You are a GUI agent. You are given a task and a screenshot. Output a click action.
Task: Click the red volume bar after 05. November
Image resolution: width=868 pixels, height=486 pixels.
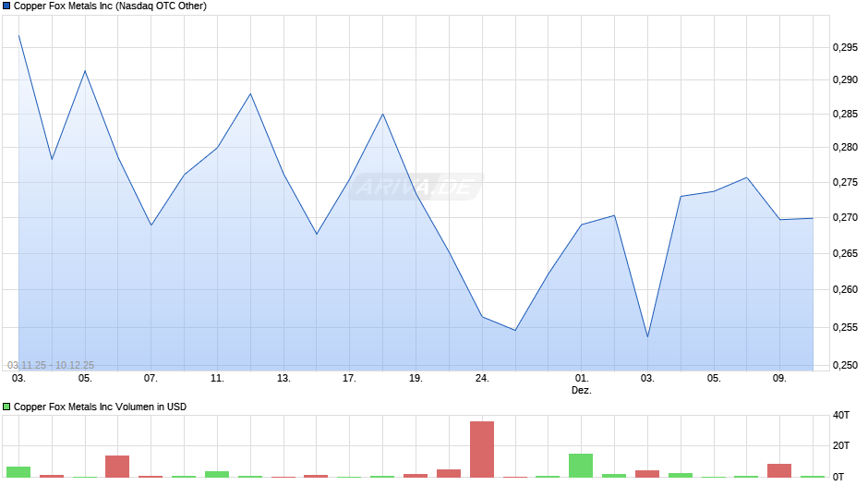pos(117,467)
